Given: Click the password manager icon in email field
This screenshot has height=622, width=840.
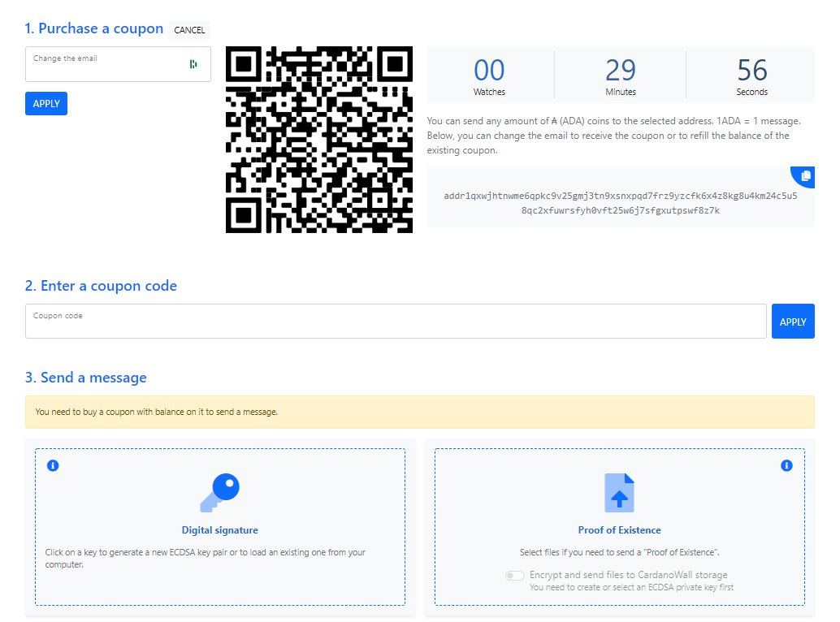Looking at the screenshot, I should coord(193,64).
